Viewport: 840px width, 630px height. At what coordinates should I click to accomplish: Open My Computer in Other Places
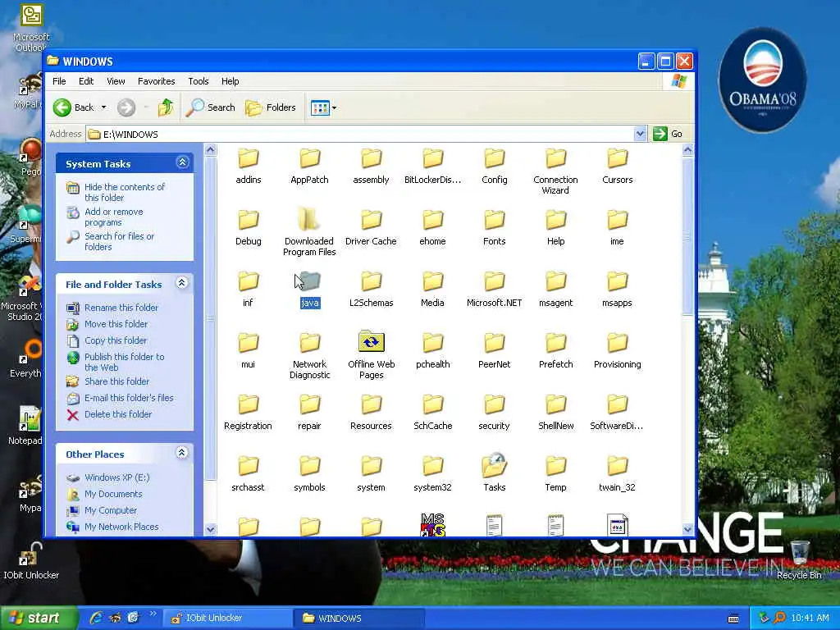pyautogui.click(x=111, y=510)
